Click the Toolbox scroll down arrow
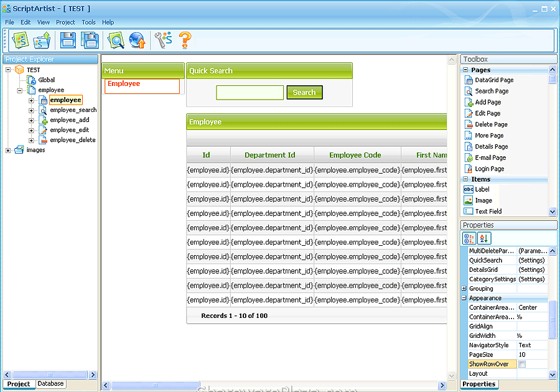This screenshot has height=392, width=560. click(552, 212)
